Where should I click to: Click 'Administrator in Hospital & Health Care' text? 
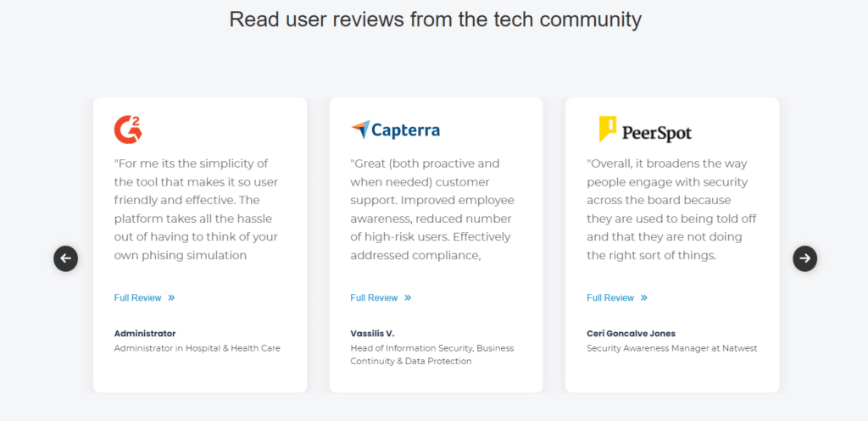click(197, 348)
